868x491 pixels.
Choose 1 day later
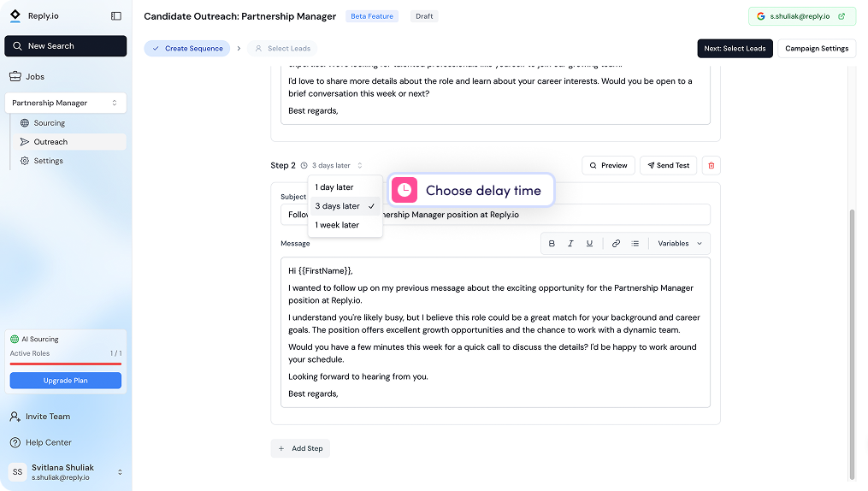click(345, 187)
